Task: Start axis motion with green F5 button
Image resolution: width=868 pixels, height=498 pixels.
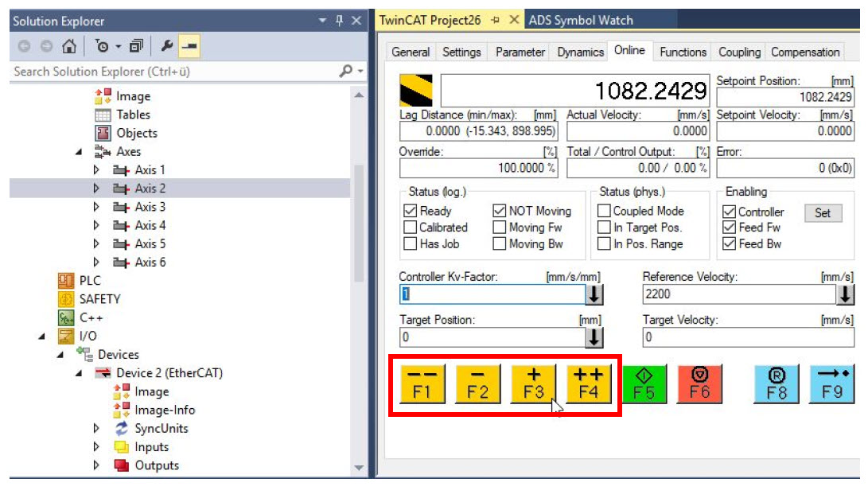Action: [644, 383]
